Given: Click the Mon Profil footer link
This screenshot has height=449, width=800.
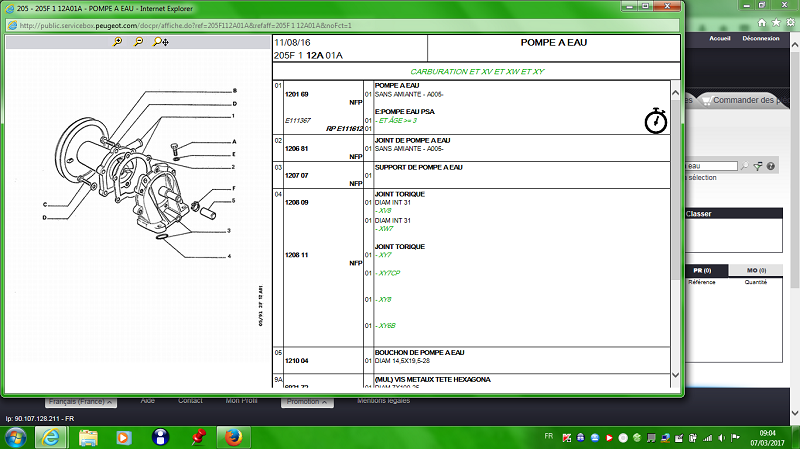Looking at the screenshot, I should click(241, 401).
